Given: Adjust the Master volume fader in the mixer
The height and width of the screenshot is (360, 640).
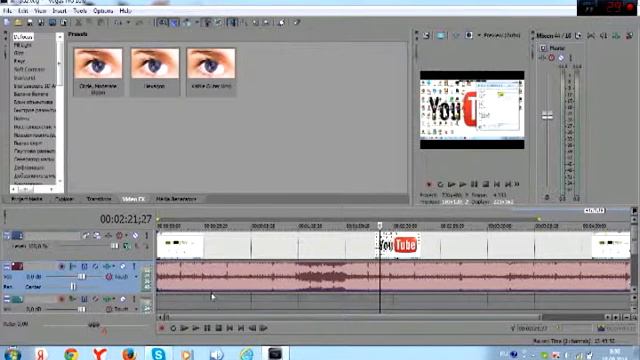Looking at the screenshot, I should pyautogui.click(x=547, y=116).
